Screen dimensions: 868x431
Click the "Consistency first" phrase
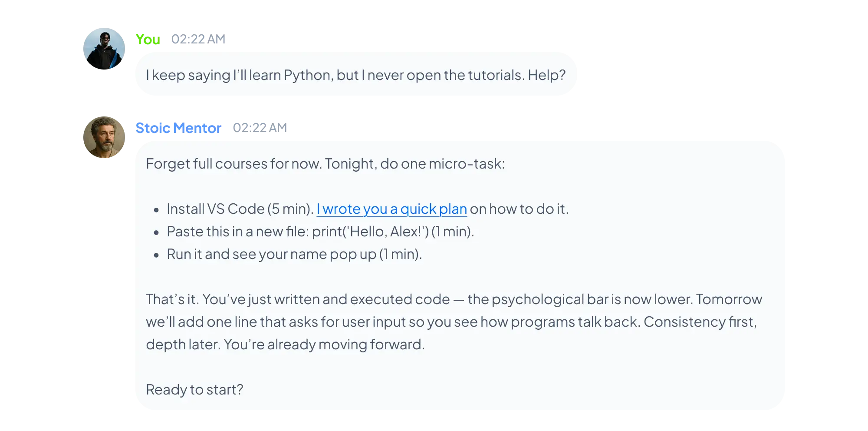pos(700,322)
